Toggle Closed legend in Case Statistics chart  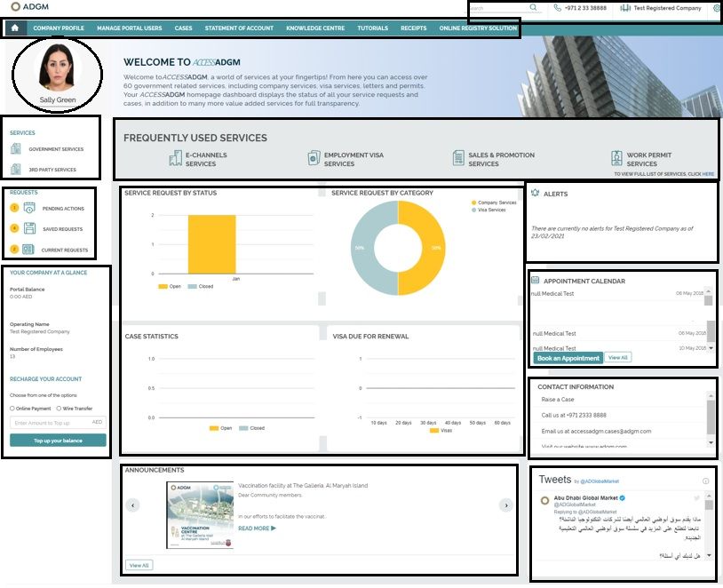(251, 428)
